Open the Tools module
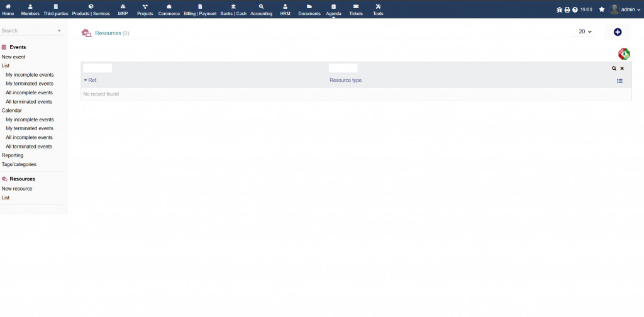644x317 pixels. pos(378,10)
